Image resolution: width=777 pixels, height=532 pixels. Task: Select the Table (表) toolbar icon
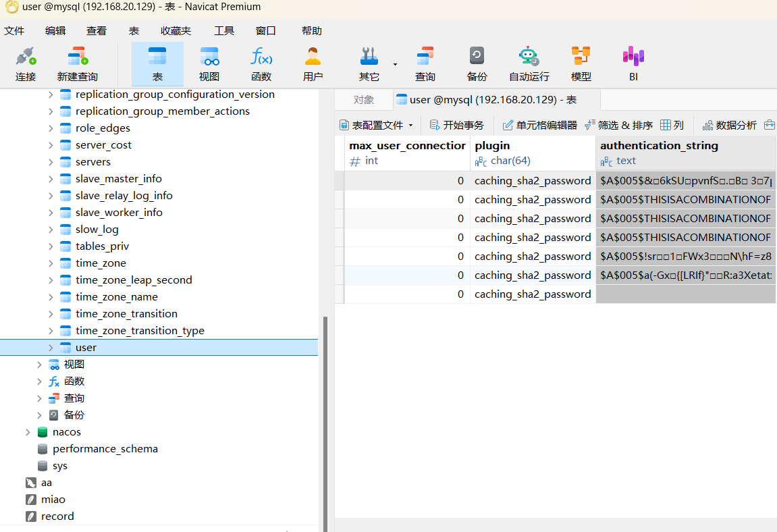[x=157, y=64]
